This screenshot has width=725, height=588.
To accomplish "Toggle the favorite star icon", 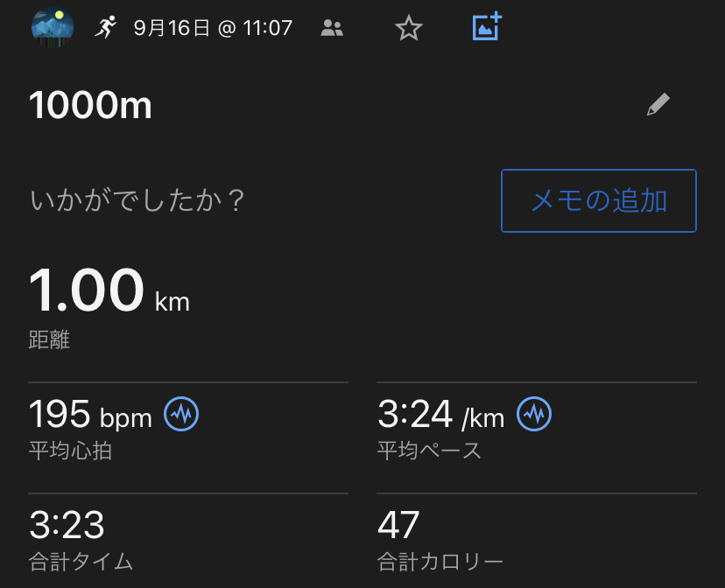I will click(408, 29).
